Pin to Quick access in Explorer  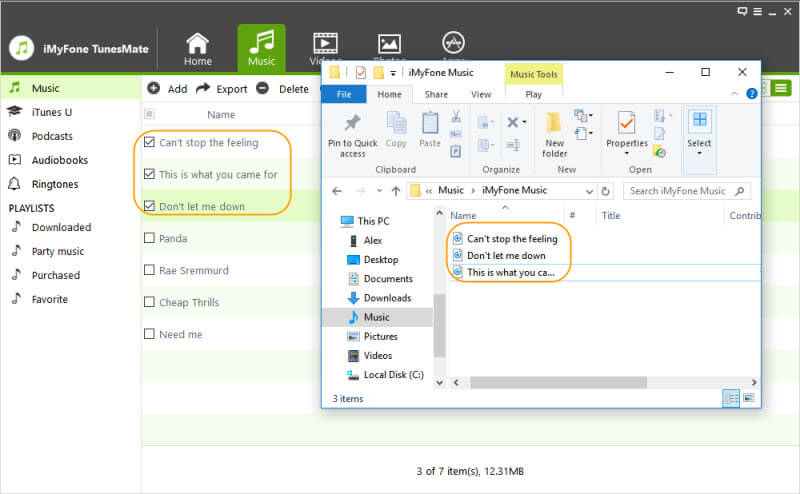point(353,135)
